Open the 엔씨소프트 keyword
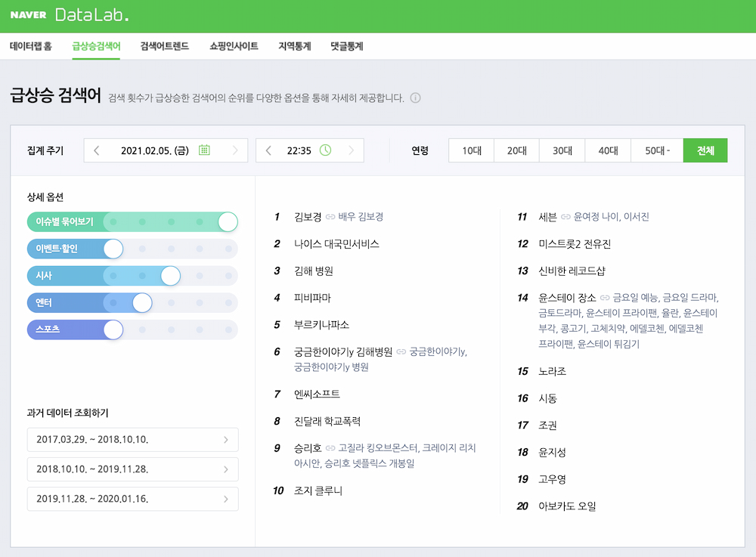756x557 pixels. [317, 395]
